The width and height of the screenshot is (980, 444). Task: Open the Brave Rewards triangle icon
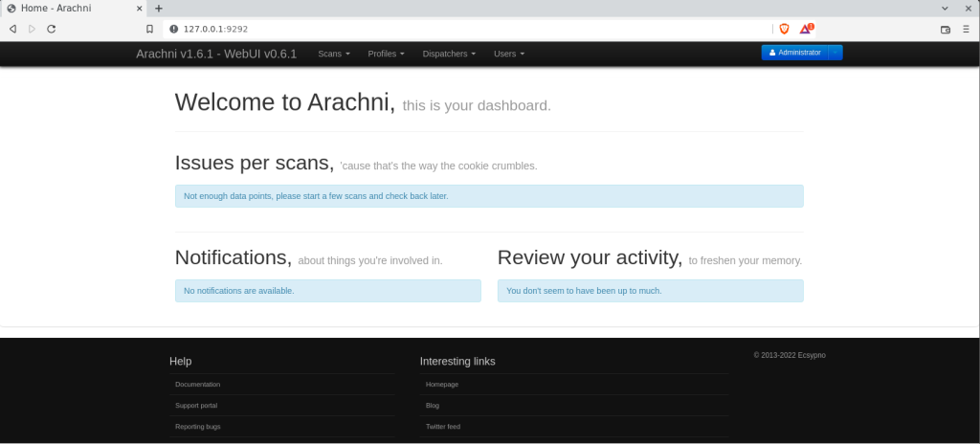(x=806, y=29)
